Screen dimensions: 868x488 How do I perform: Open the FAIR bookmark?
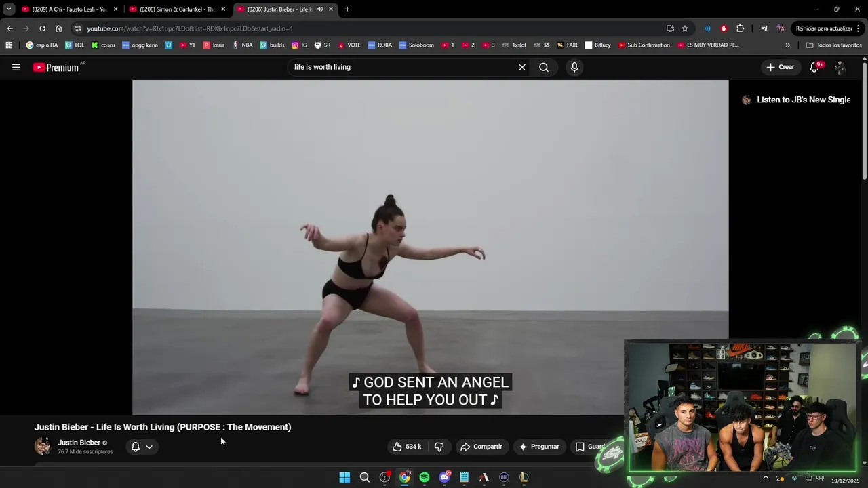pyautogui.click(x=567, y=45)
